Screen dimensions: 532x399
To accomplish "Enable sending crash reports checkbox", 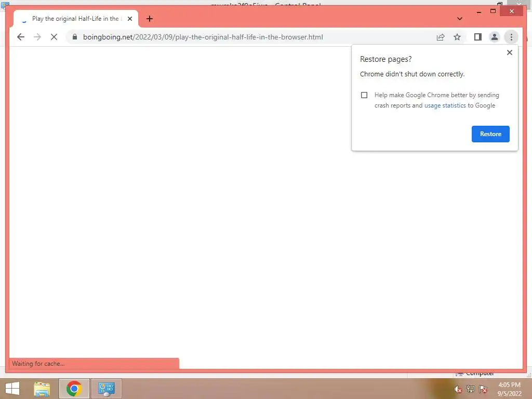I will (x=364, y=95).
